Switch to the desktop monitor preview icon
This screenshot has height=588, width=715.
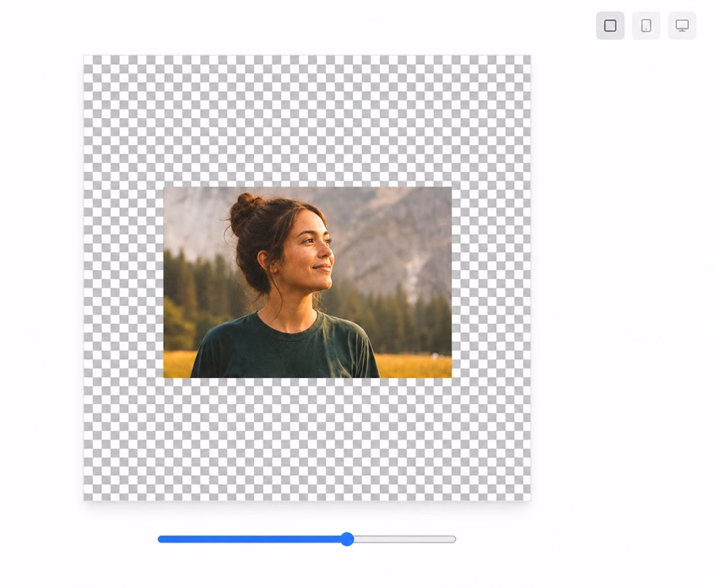click(x=682, y=25)
